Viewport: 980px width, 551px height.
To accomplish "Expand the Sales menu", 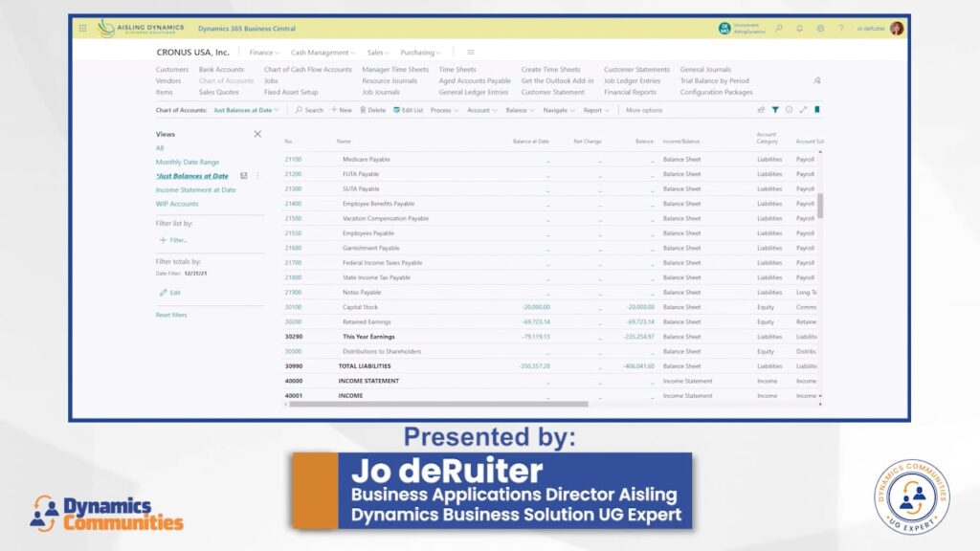I will tap(377, 53).
